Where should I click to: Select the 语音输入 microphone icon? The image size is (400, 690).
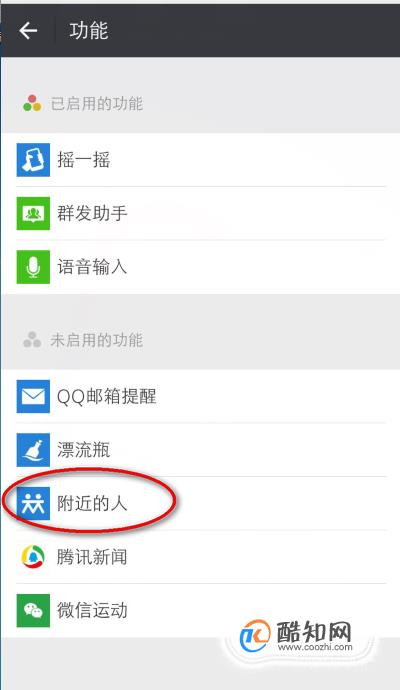33,267
